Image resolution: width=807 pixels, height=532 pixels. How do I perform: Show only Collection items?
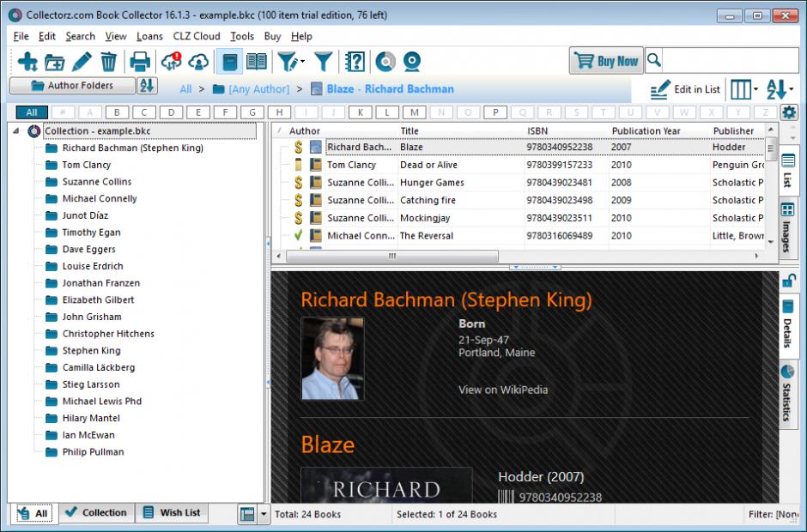[x=97, y=512]
